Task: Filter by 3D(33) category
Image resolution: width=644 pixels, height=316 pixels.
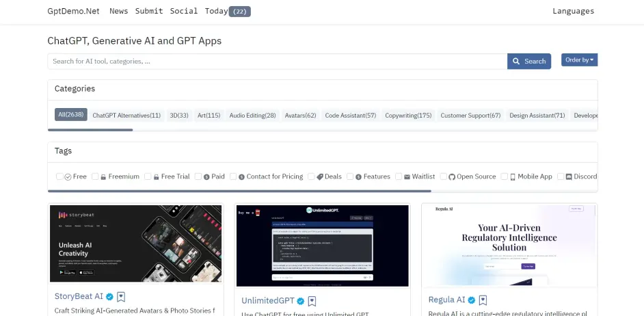Action: pyautogui.click(x=179, y=116)
